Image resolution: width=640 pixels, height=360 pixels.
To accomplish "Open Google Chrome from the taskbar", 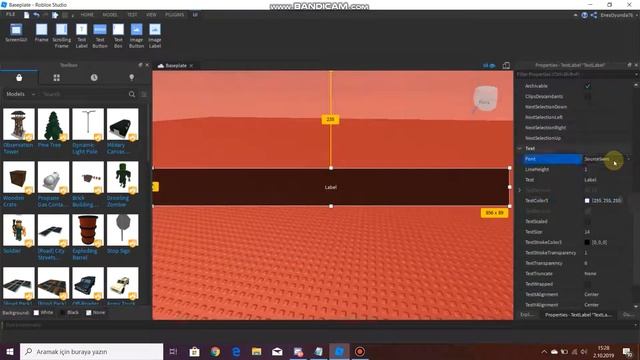I will [215, 351].
